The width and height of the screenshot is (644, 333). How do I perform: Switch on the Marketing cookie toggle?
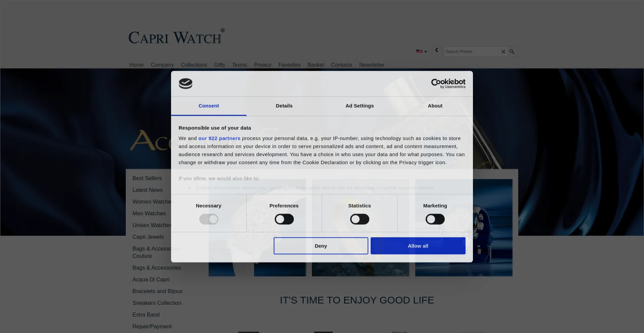[435, 219]
